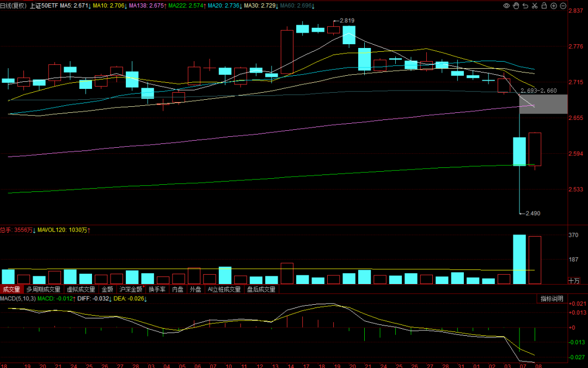Click the undo arrow icon
Image resolution: width=588 pixels, height=368 pixels.
click(x=525, y=5)
